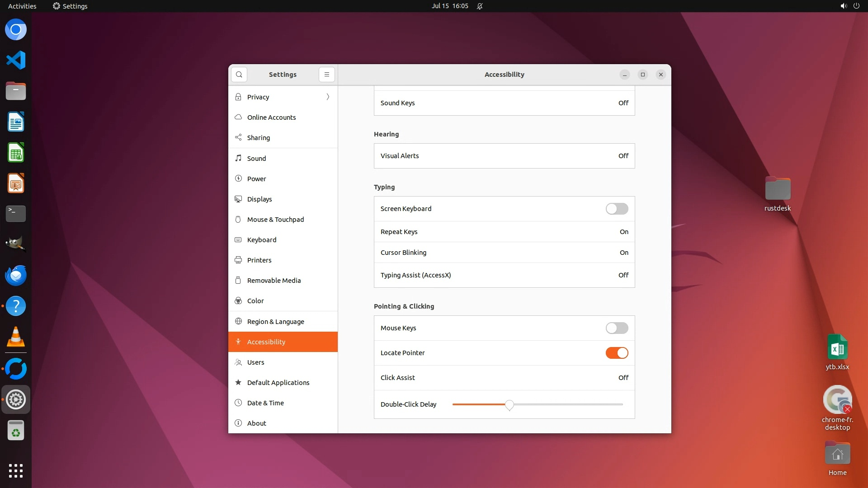Toggle Mouse Keys on
Screen dimensions: 868x488
(617, 328)
